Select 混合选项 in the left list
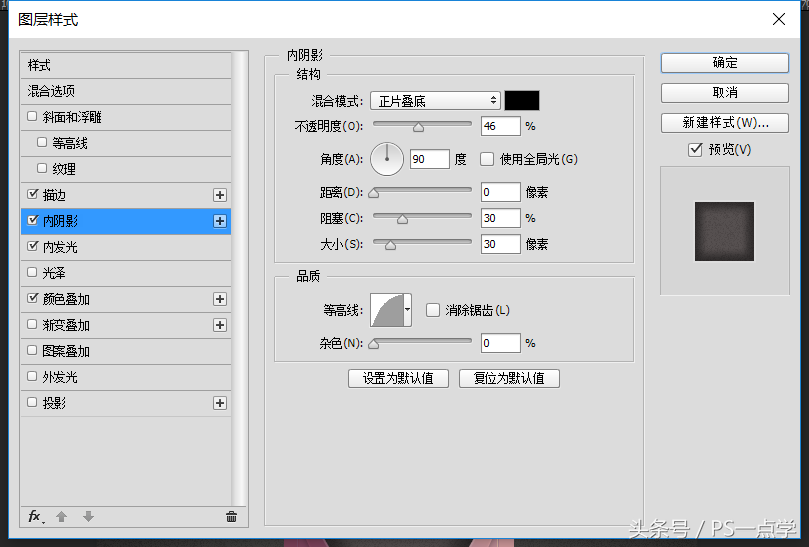The width and height of the screenshot is (809, 547). tap(126, 91)
